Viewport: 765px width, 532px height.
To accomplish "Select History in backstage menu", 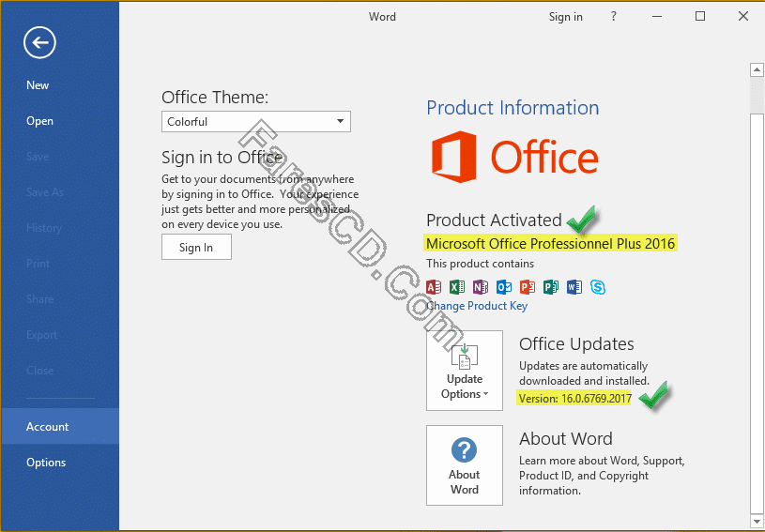I will [44, 228].
